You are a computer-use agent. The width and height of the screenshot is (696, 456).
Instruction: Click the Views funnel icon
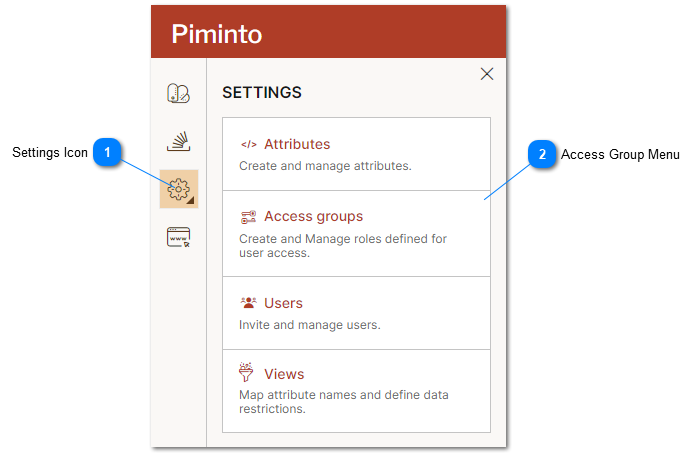click(246, 372)
